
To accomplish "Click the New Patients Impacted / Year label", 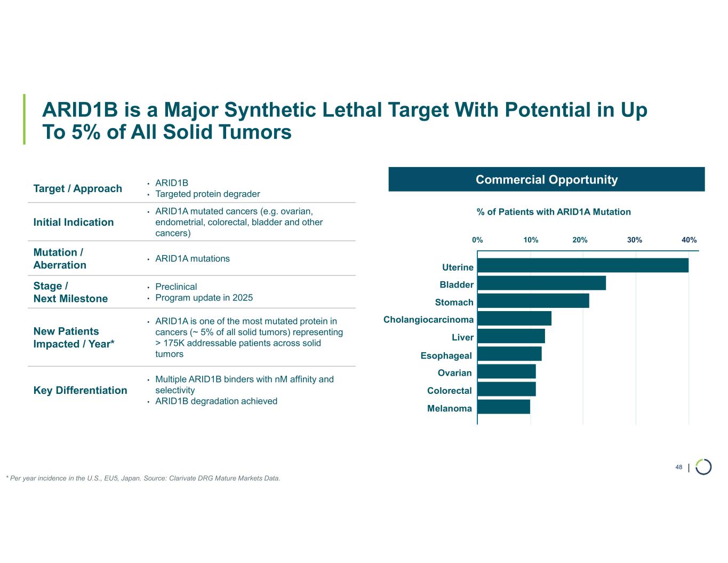I will click(x=74, y=337).
